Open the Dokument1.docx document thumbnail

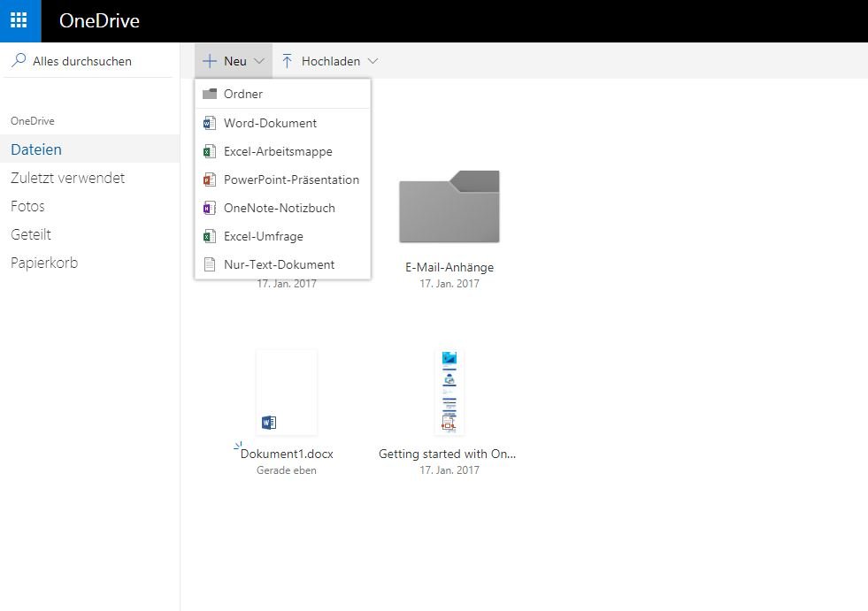(286, 392)
